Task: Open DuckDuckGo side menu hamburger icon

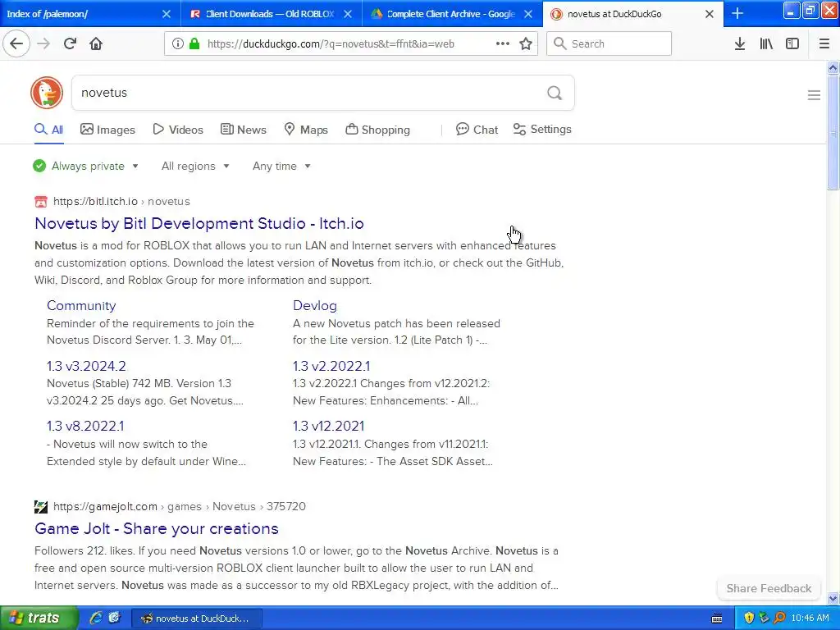Action: click(814, 95)
